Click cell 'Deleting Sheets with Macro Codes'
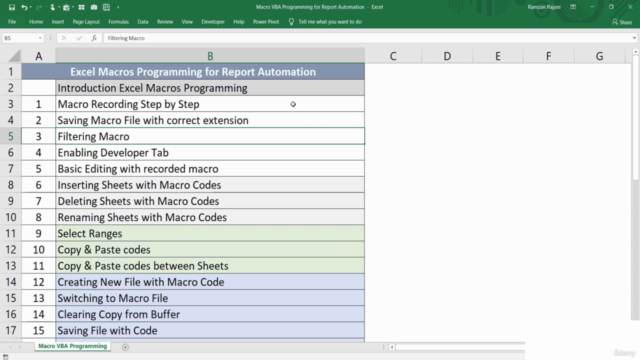This screenshot has height=360, width=640. click(210, 201)
